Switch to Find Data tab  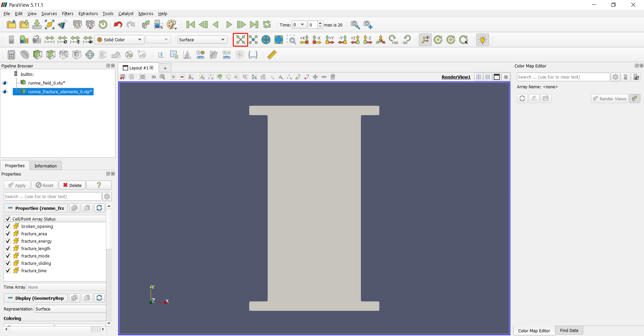(x=569, y=331)
